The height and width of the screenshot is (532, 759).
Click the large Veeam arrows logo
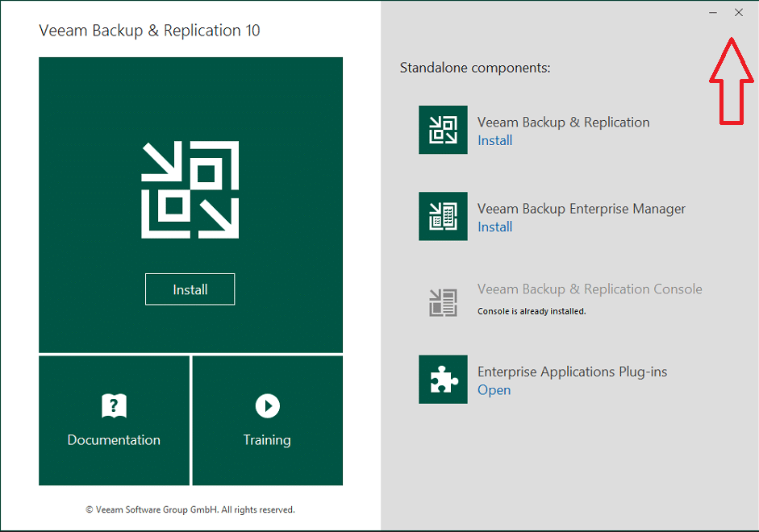point(190,189)
